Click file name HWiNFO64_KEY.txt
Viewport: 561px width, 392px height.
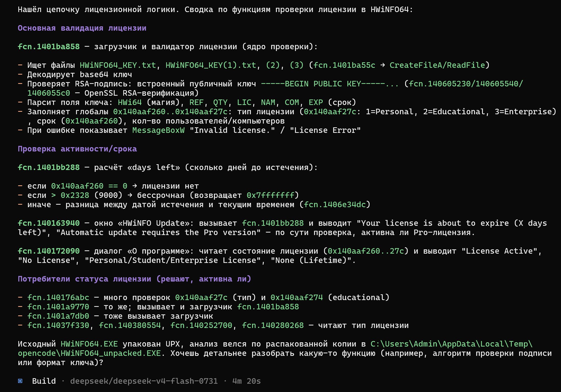pos(118,65)
